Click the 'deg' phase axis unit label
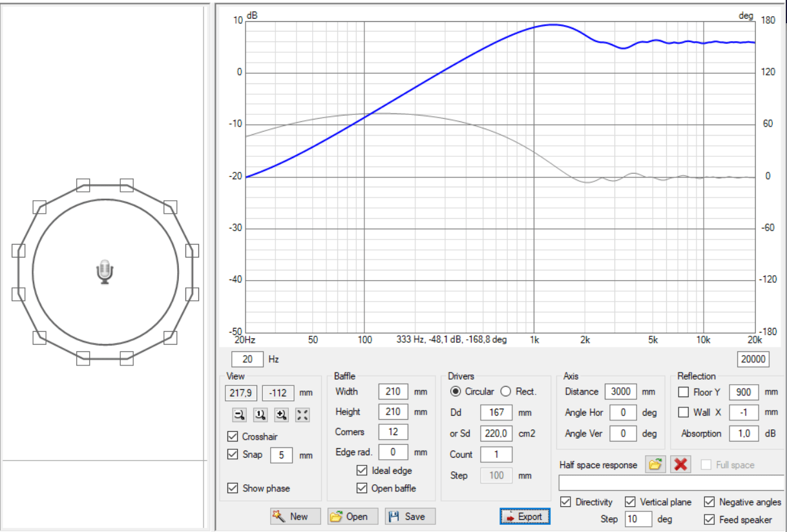This screenshot has width=787, height=532. point(746,15)
